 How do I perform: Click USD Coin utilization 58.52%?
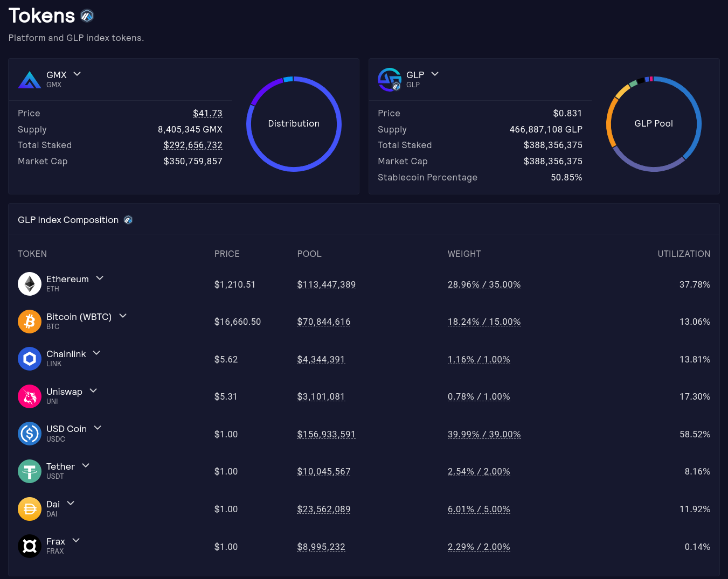coord(695,434)
